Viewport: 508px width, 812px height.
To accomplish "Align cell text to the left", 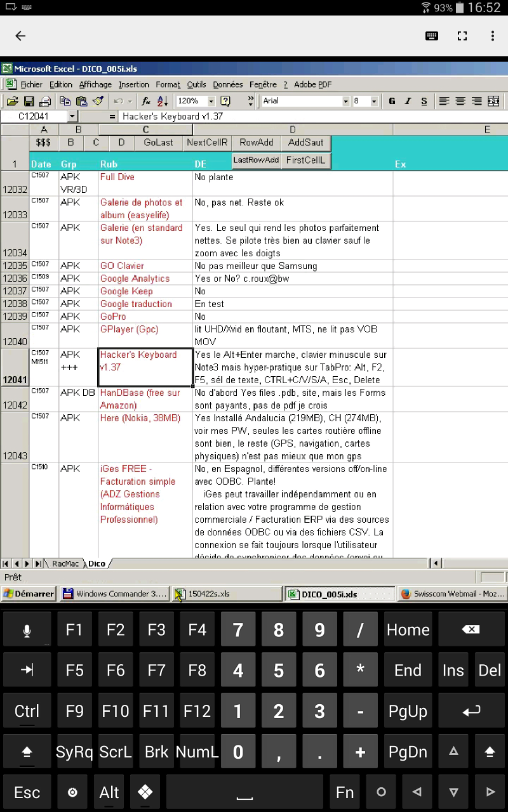I will [x=444, y=101].
